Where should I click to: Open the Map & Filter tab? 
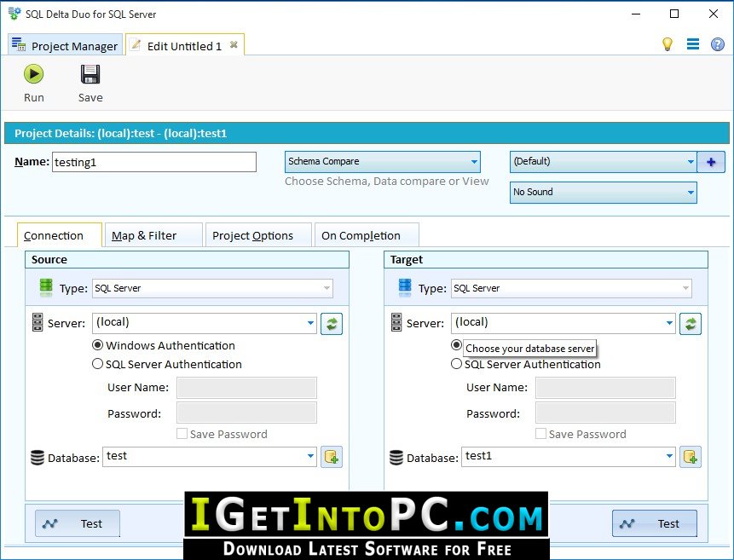[x=153, y=235]
